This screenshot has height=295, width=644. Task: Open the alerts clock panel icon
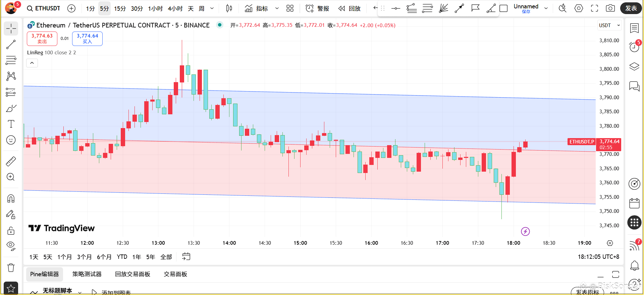pos(634,47)
